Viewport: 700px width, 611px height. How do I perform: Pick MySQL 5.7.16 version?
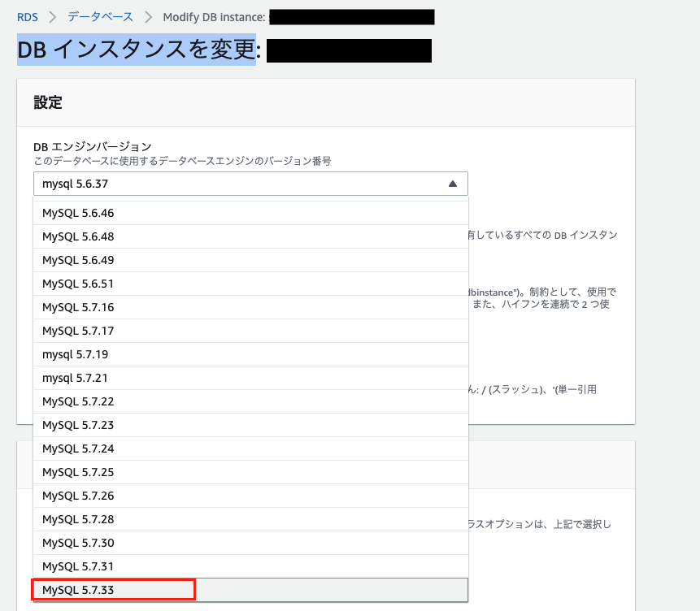pos(250,307)
